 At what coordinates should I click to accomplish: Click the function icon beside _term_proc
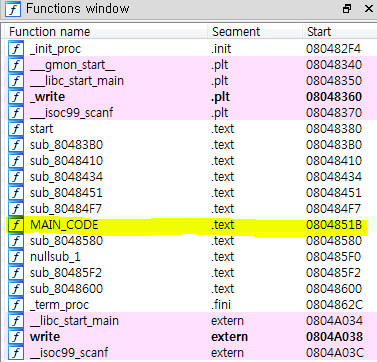pyautogui.click(x=16, y=305)
